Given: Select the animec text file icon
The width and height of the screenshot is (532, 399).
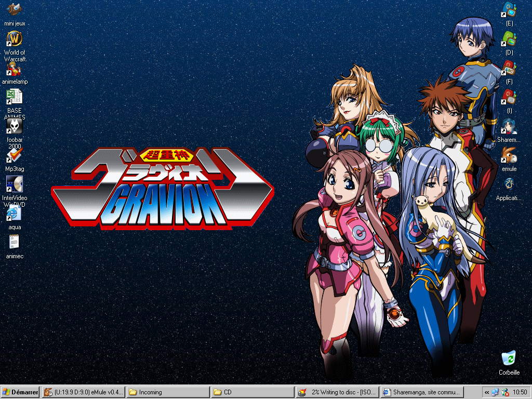Looking at the screenshot, I should (x=14, y=247).
